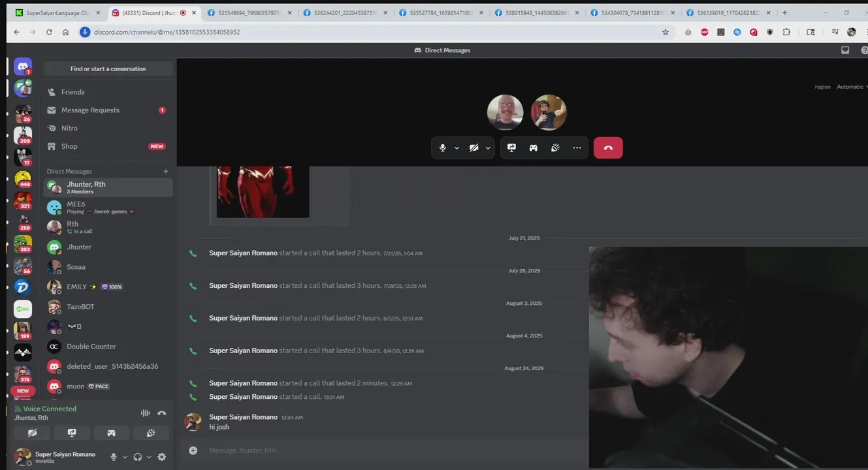Open the deleted_user_5143b2456a36 conversation

pos(108,366)
